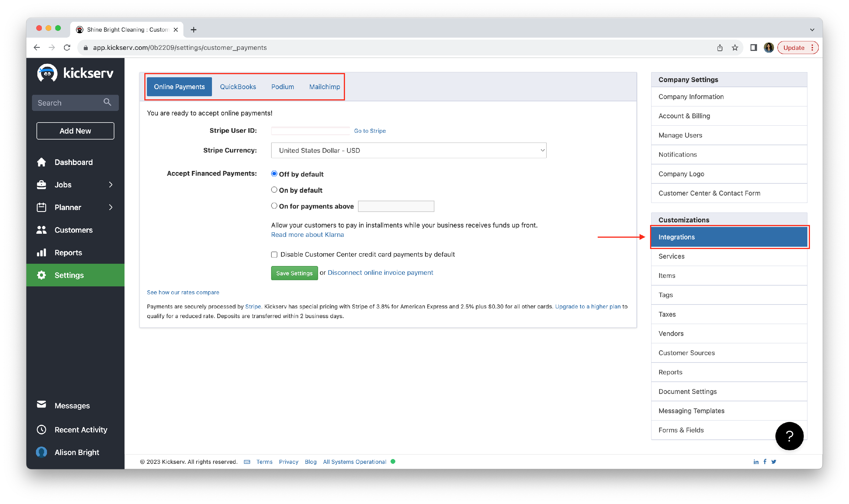Image resolution: width=849 pixels, height=504 pixels.
Task: Open the Stripe Currency dropdown
Action: pyautogui.click(x=409, y=151)
